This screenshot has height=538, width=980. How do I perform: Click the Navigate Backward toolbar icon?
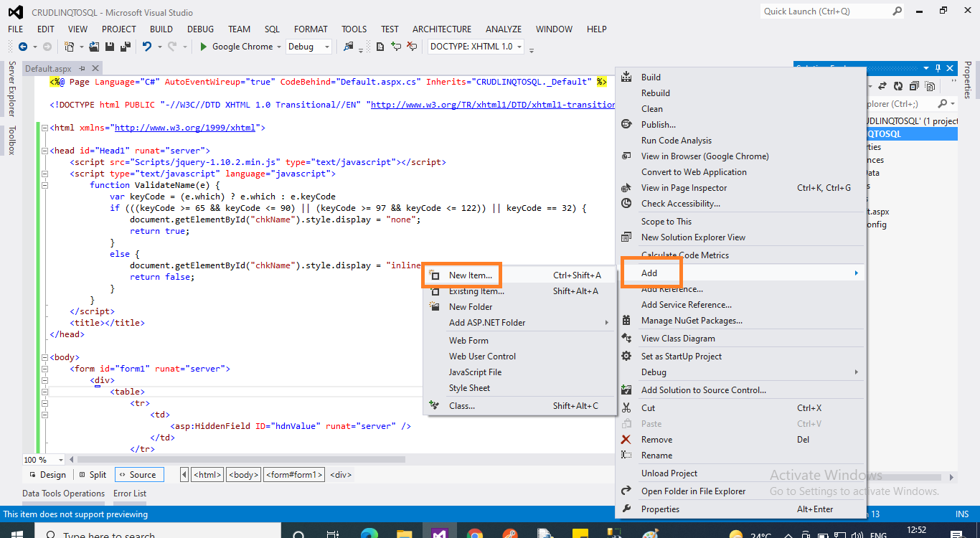tap(23, 47)
